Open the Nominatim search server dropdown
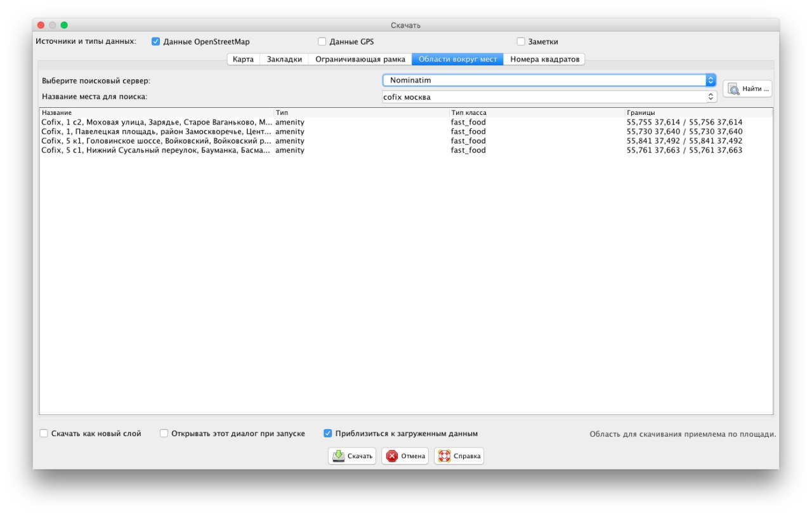 pos(549,81)
